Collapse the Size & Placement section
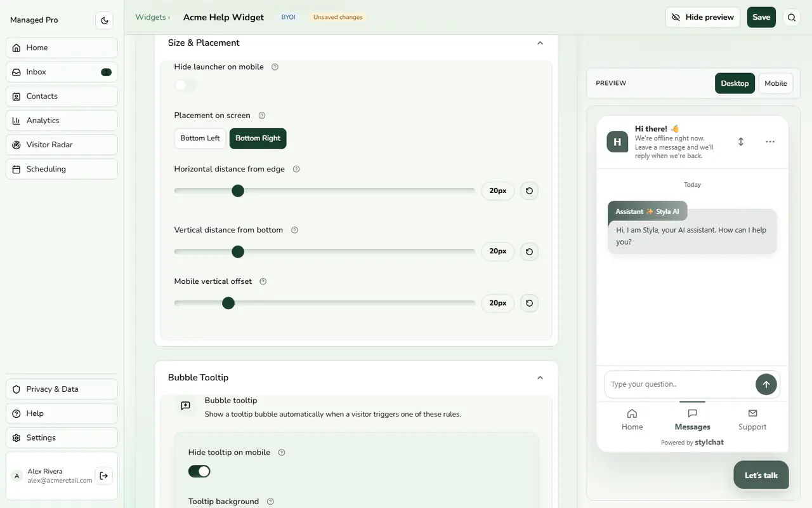Image resolution: width=812 pixels, height=508 pixels. pos(540,43)
